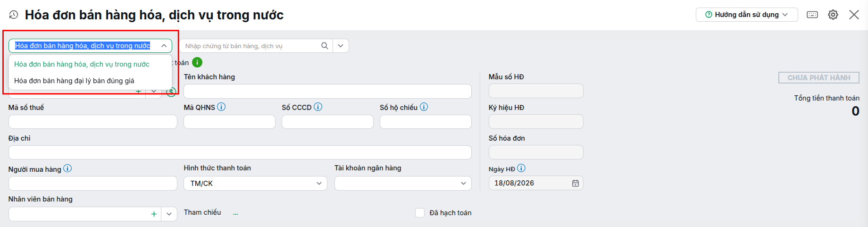
Task: Expand Nhân viên bán hàng dropdown arrow
Action: coord(169,214)
